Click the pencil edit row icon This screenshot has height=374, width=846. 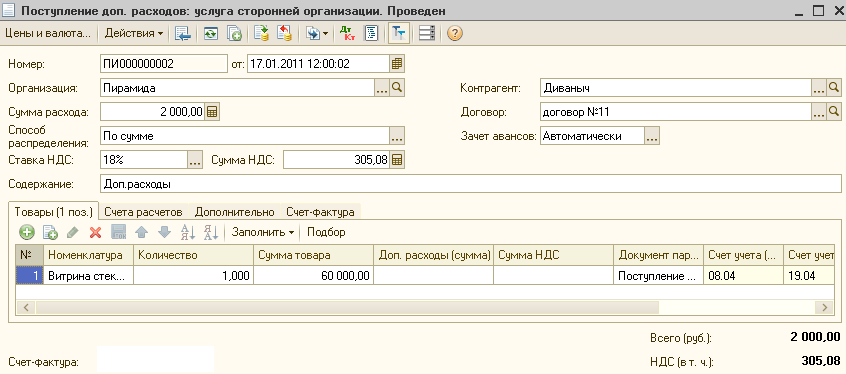[x=73, y=233]
